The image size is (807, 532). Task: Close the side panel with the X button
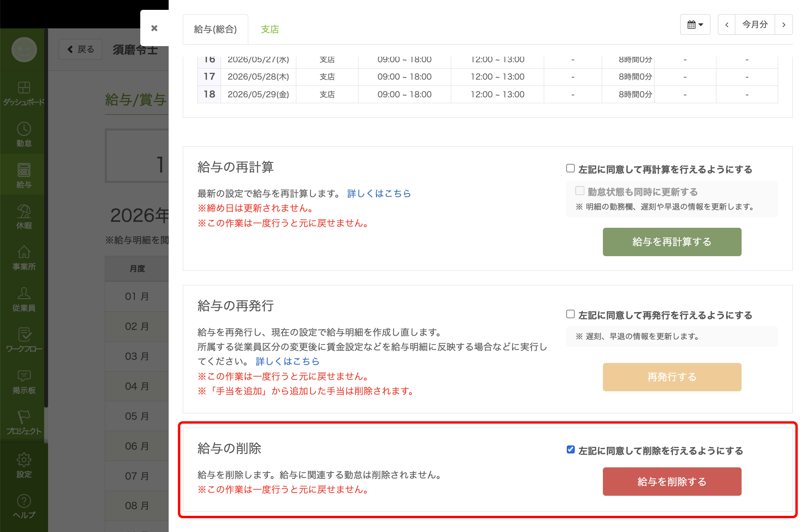(x=154, y=28)
